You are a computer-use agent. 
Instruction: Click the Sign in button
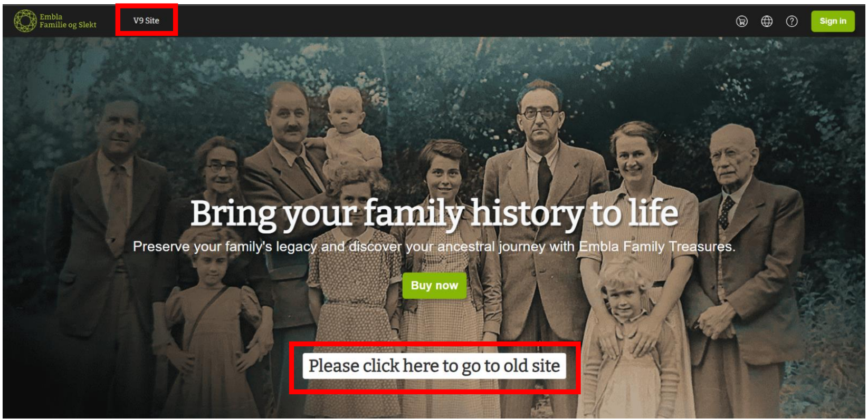point(833,21)
